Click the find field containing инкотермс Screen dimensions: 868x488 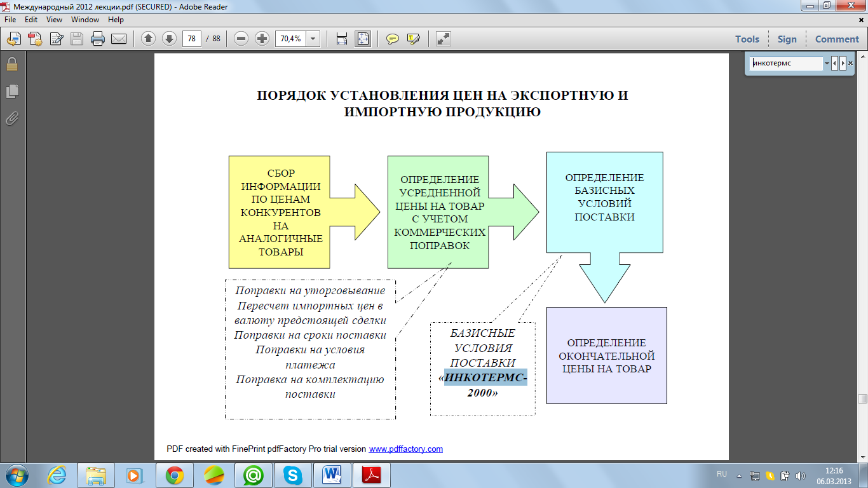click(786, 64)
